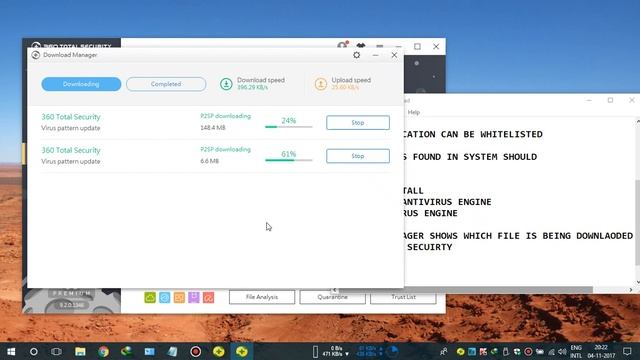Click the network speed meter dropdown arrow

[347, 354]
